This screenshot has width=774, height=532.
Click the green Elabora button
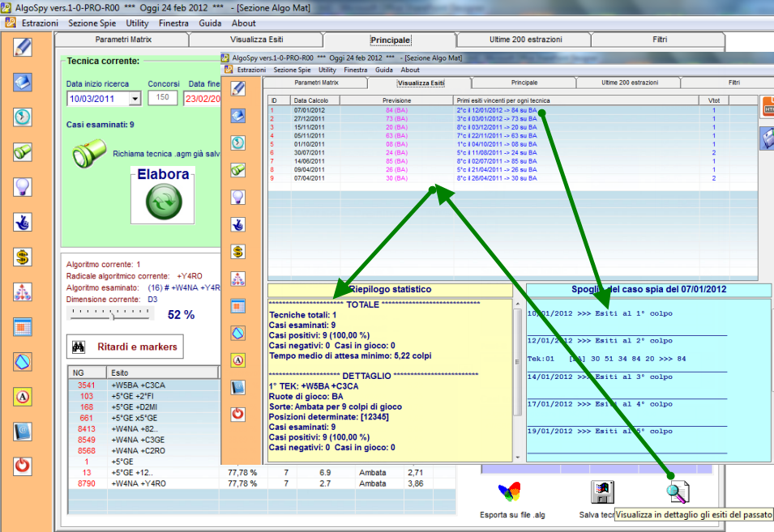point(164,202)
